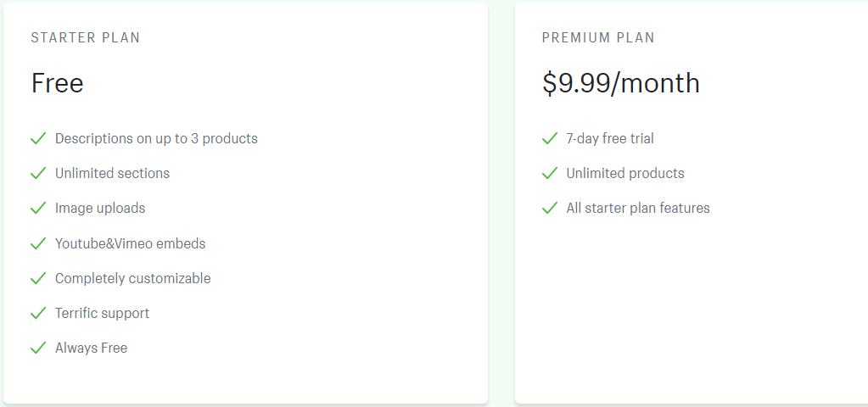Screen dimensions: 868x407
Task: Click the checkmark next to Youtube&Vimeo embeds
Action: (38, 243)
